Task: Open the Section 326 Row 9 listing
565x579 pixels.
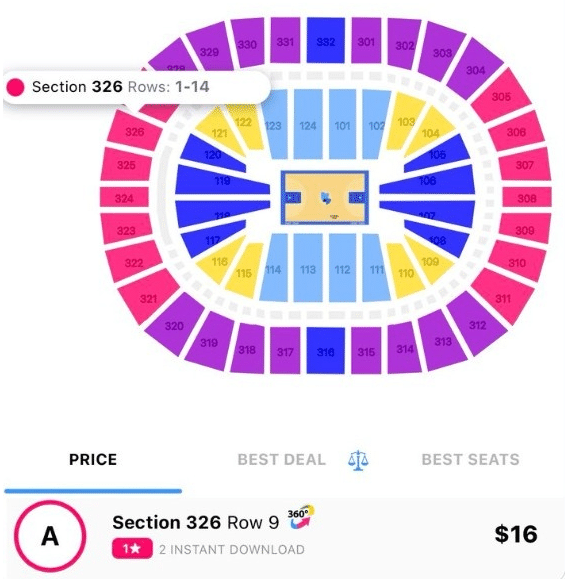Action: point(282,536)
